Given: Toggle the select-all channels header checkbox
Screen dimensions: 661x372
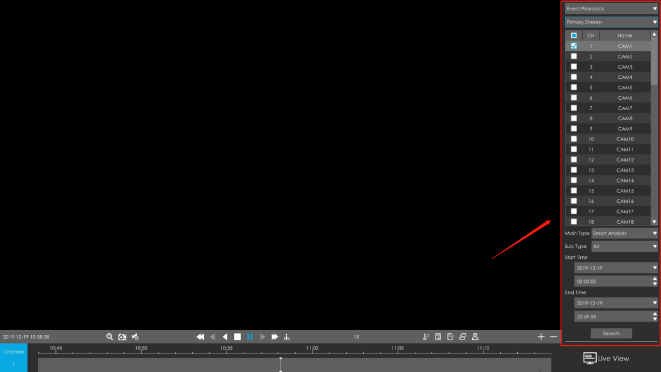Looking at the screenshot, I should [574, 35].
